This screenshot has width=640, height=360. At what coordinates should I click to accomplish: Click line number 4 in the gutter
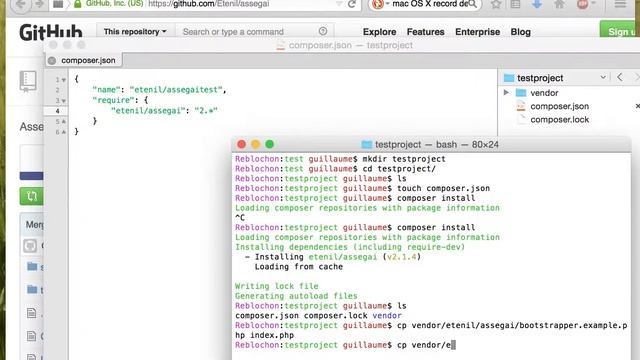[x=58, y=111]
